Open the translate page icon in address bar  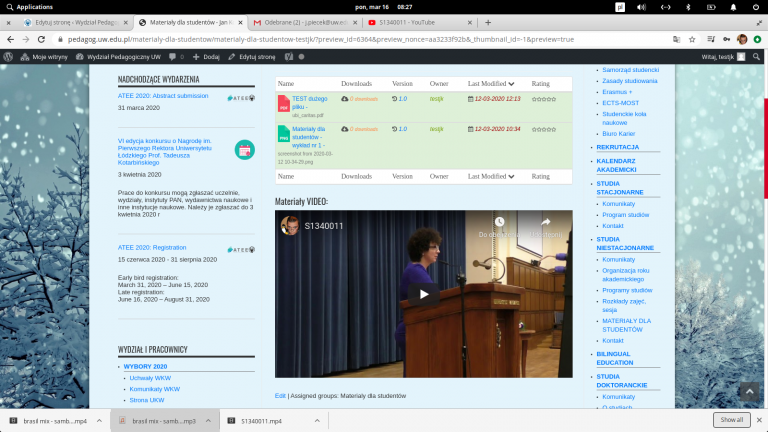click(676, 39)
